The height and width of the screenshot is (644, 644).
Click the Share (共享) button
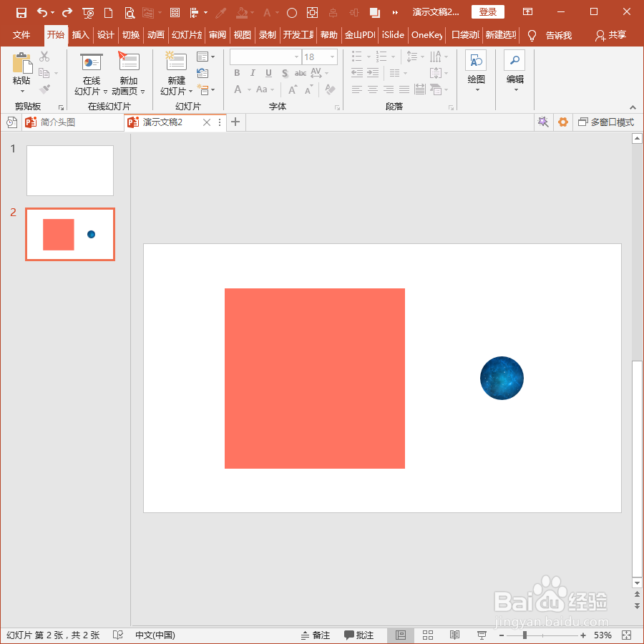[x=611, y=36]
